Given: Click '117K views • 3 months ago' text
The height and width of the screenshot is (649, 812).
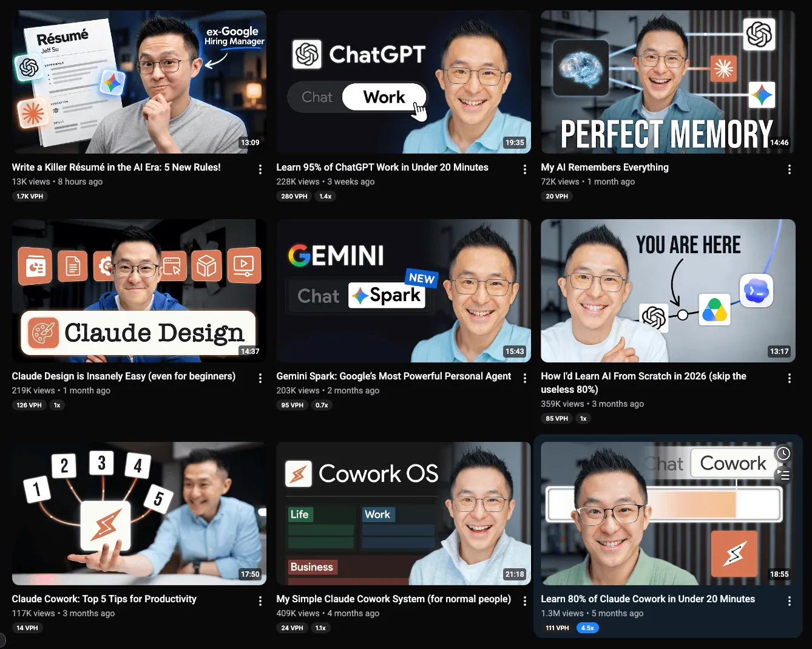Looking at the screenshot, I should coord(64,613).
